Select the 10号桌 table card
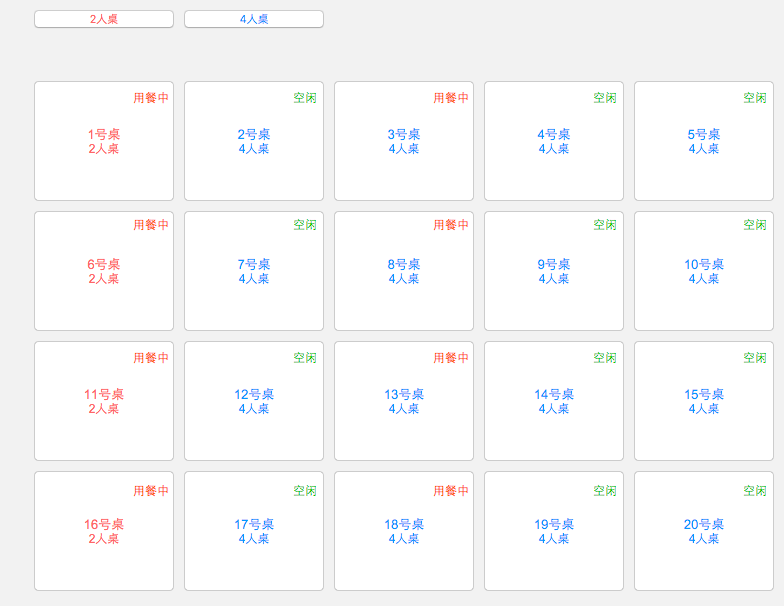The image size is (784, 606). tap(704, 271)
